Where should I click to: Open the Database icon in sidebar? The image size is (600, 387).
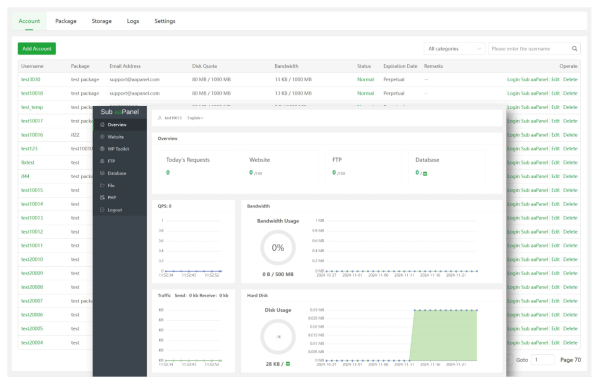click(x=102, y=173)
